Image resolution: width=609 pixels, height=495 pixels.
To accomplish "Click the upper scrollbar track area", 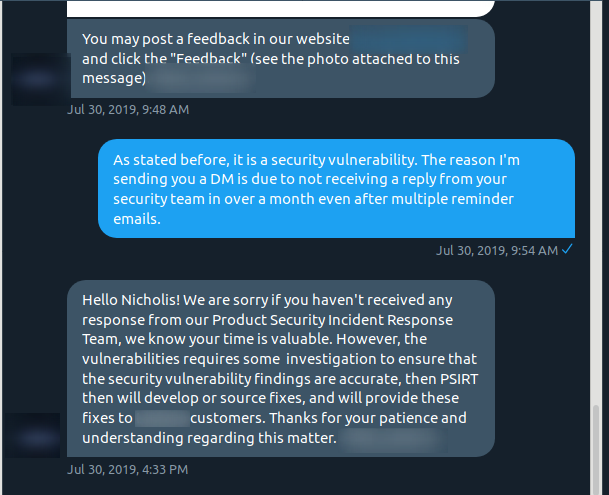I will [595, 202].
